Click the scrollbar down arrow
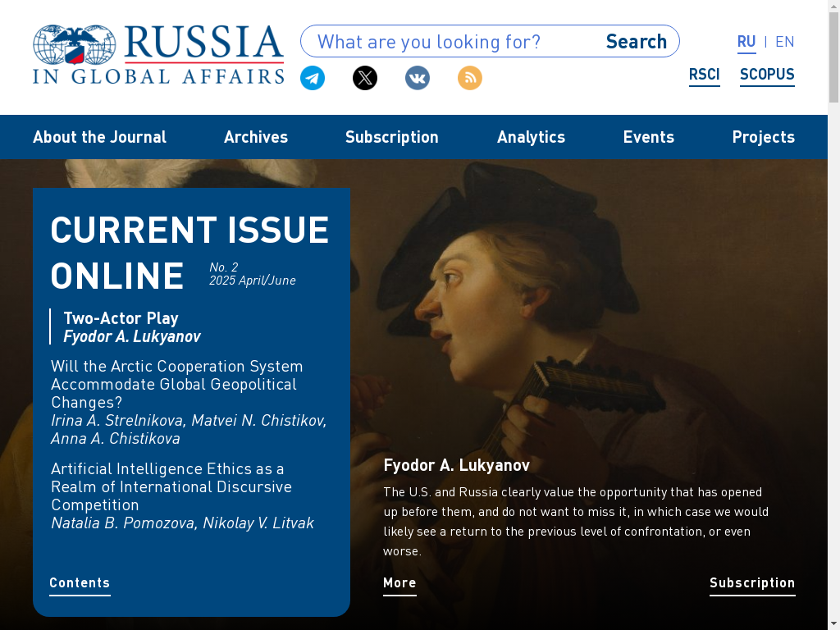The image size is (840, 630). pos(833,624)
